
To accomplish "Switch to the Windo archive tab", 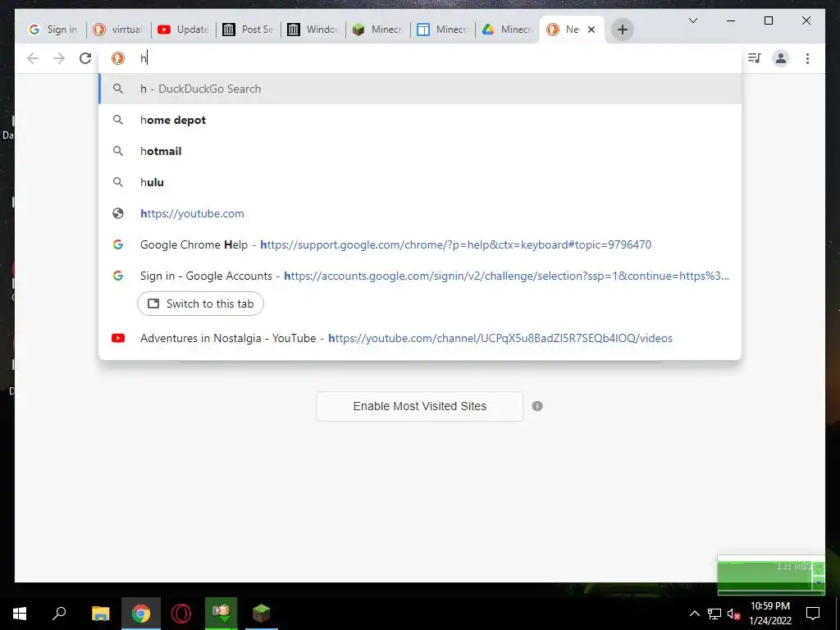I will 313,30.
